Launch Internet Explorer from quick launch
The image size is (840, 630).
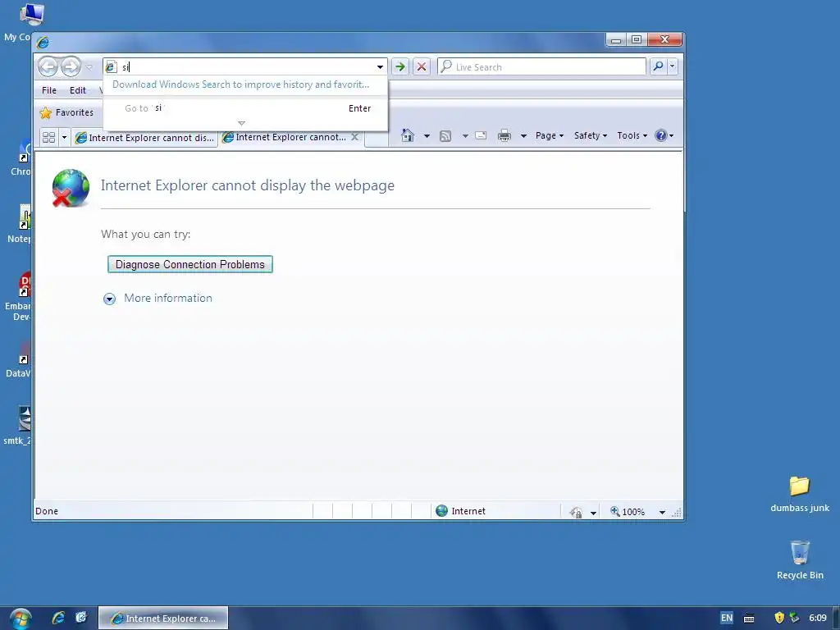[x=58, y=618]
